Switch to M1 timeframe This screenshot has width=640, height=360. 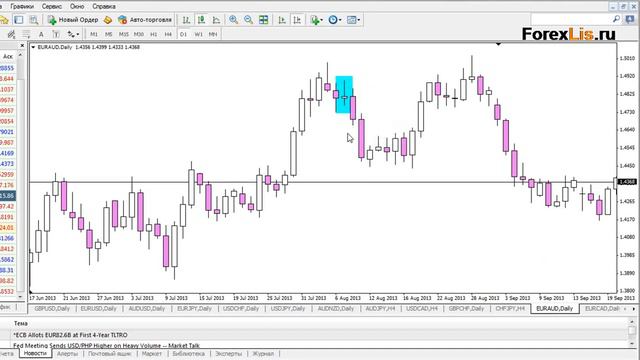(x=94, y=34)
